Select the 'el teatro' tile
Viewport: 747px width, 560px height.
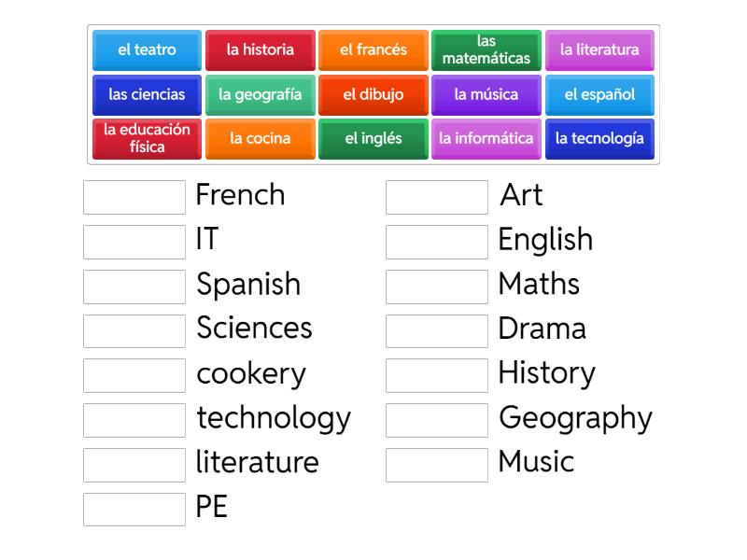coord(147,50)
